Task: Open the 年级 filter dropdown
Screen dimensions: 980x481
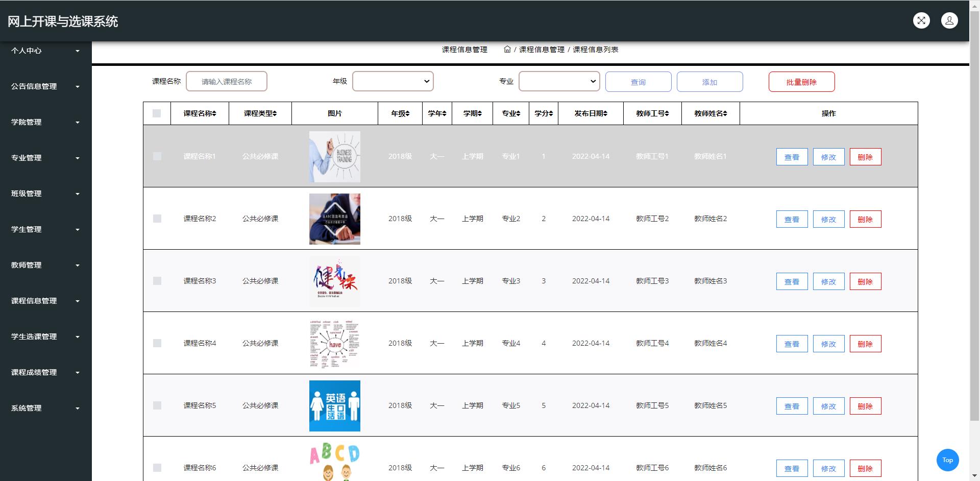Action: (x=393, y=81)
